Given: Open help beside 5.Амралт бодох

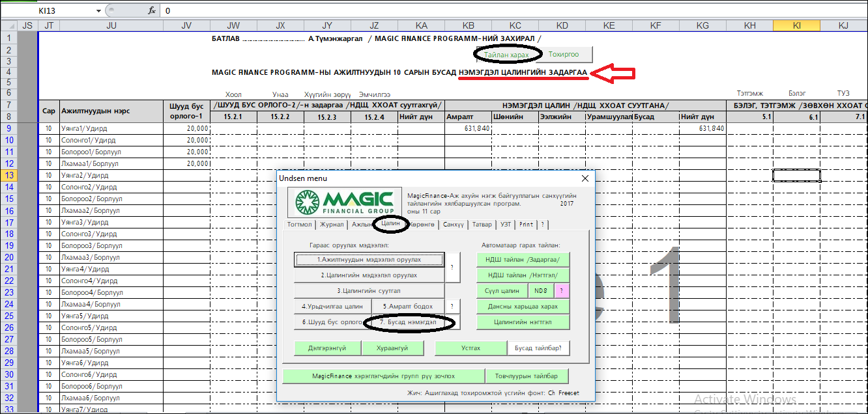Looking at the screenshot, I should coord(453,306).
